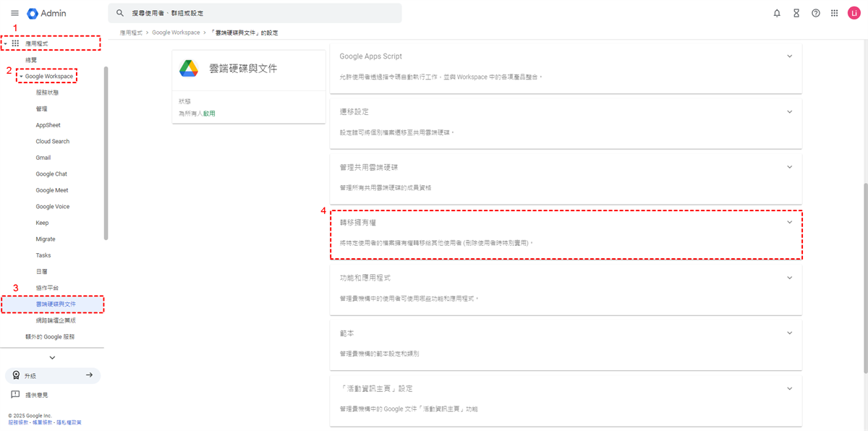Click the 升級 upgrade button
The height and width of the screenshot is (431, 868).
click(52, 375)
